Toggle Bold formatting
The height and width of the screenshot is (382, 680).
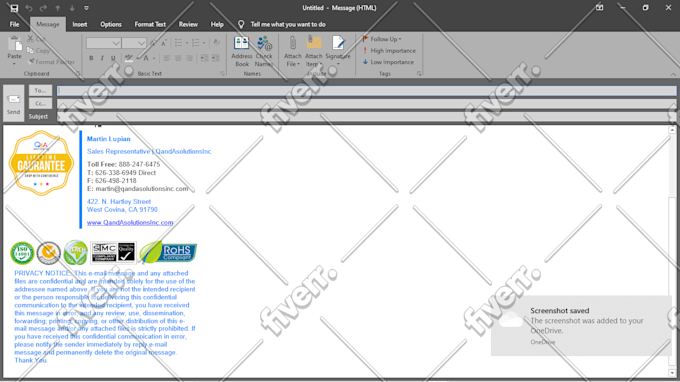tap(91, 58)
